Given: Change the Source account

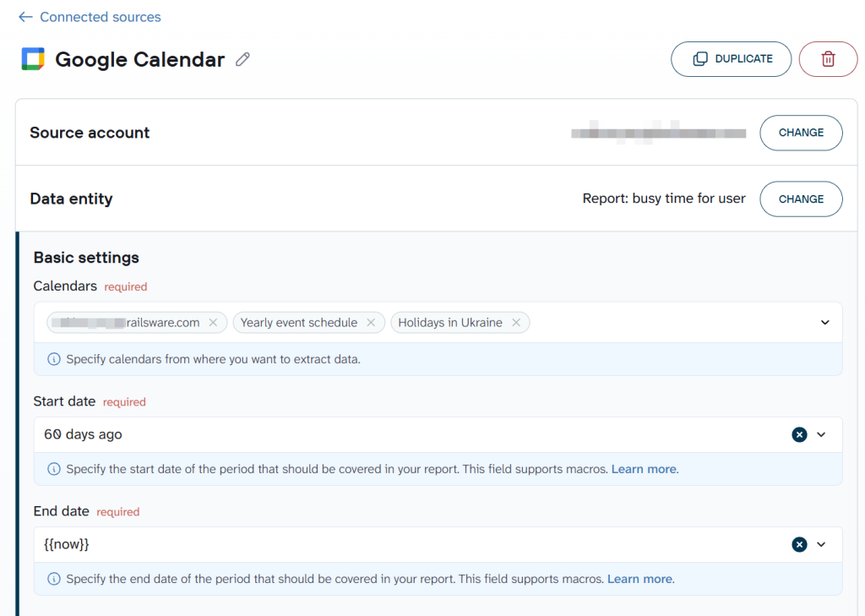Looking at the screenshot, I should point(801,133).
